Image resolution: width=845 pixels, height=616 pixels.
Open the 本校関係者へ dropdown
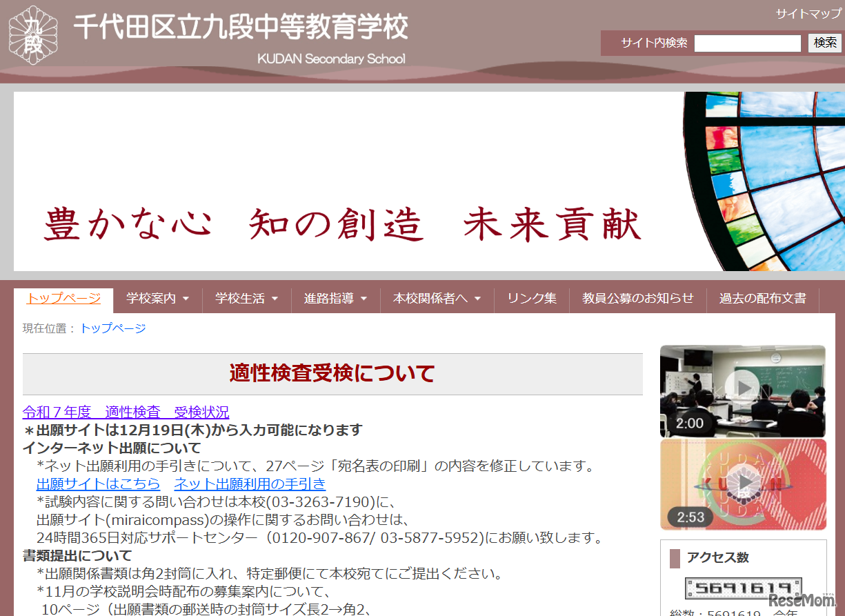[436, 299]
